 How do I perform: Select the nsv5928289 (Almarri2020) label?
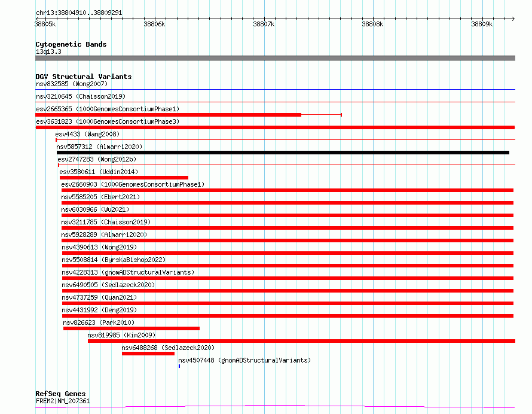point(104,235)
